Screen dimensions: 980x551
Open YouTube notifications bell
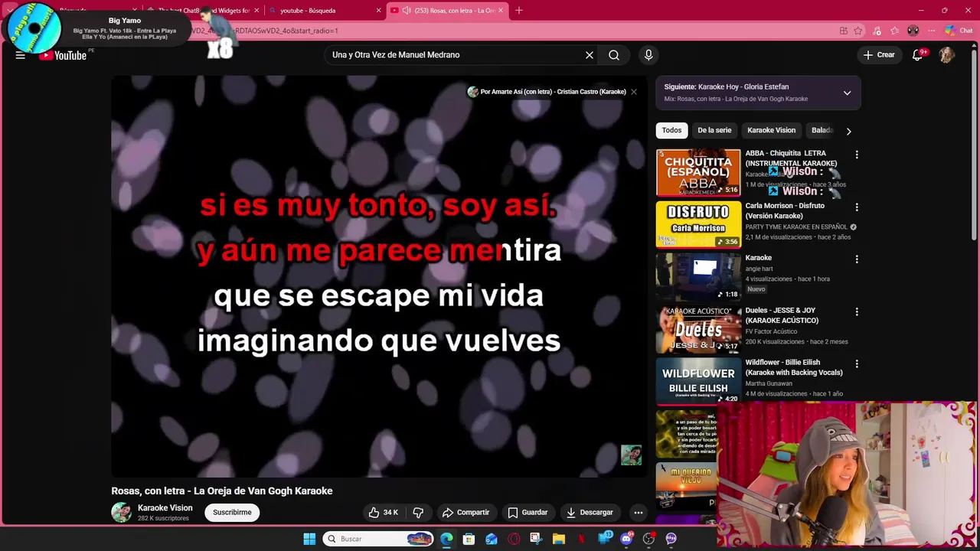pos(918,54)
